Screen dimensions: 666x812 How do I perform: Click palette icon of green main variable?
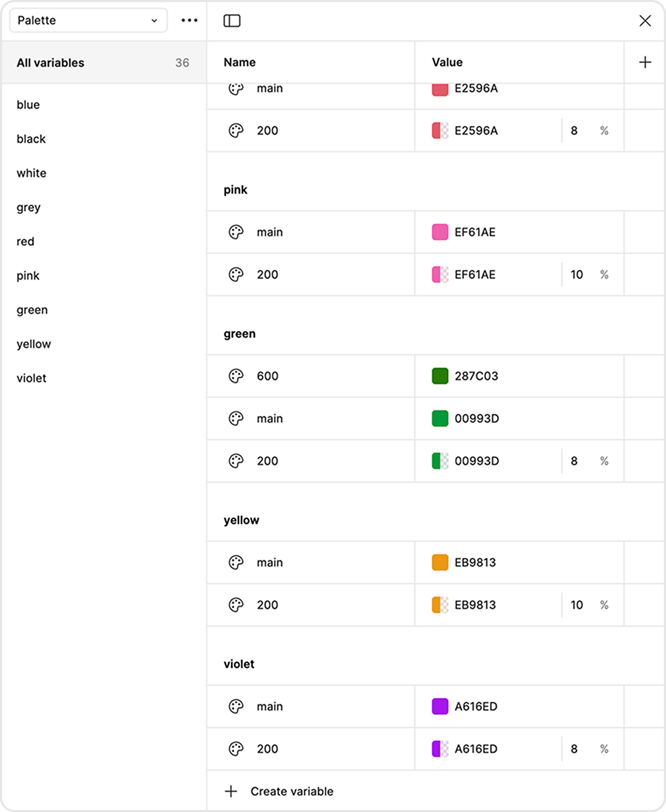coord(236,418)
